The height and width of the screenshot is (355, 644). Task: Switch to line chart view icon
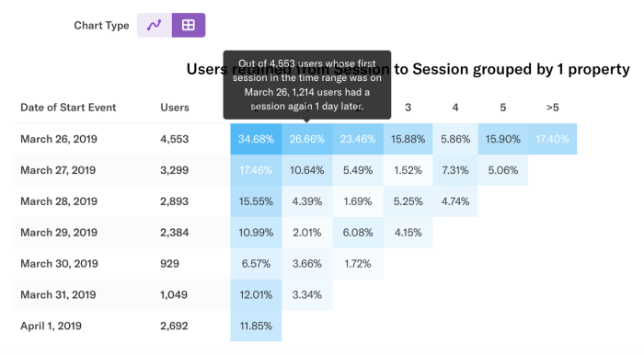pos(155,25)
